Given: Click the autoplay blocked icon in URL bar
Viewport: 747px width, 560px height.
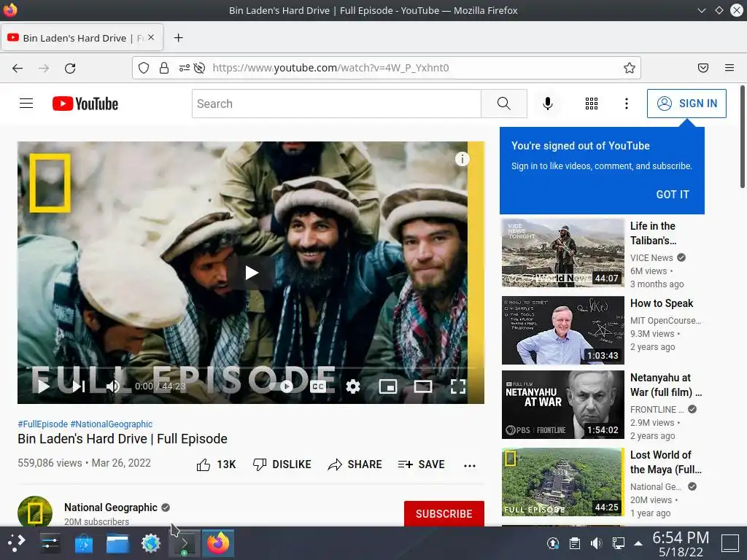Looking at the screenshot, I should [x=200, y=68].
